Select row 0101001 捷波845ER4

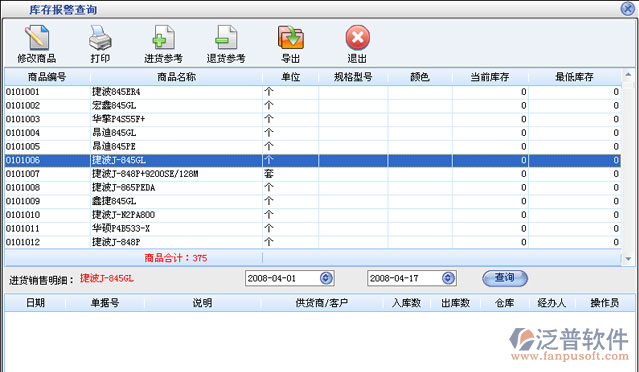coord(313,92)
